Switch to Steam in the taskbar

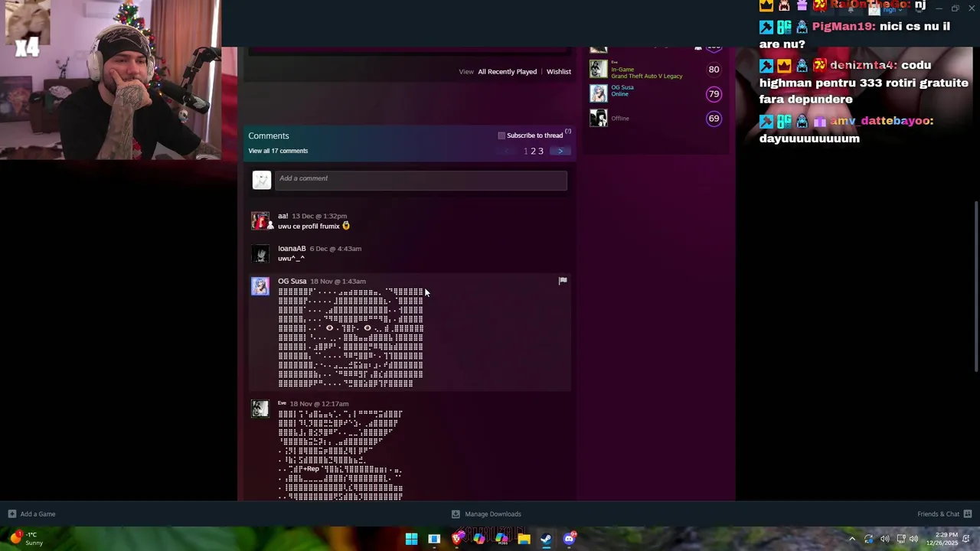tap(546, 539)
